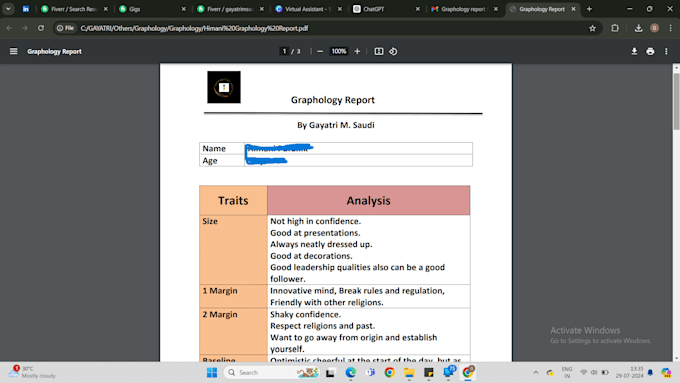Show hidden system tray icons

[x=536, y=372]
